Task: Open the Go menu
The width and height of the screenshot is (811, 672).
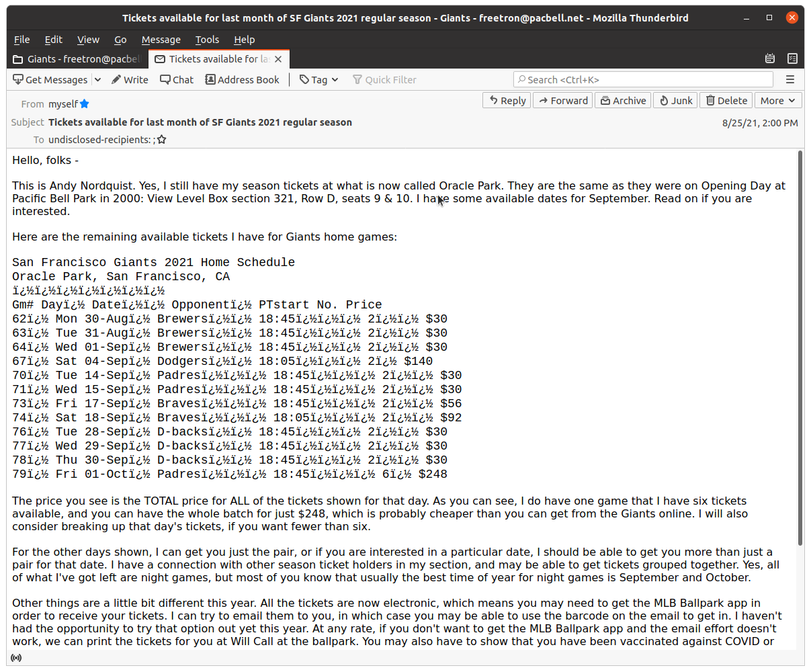Action: 120,40
